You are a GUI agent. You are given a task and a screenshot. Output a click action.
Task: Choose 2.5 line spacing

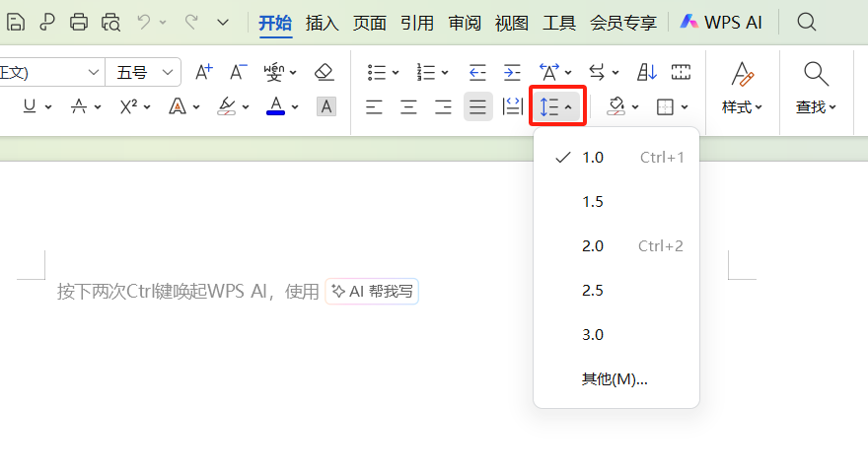pos(616,291)
